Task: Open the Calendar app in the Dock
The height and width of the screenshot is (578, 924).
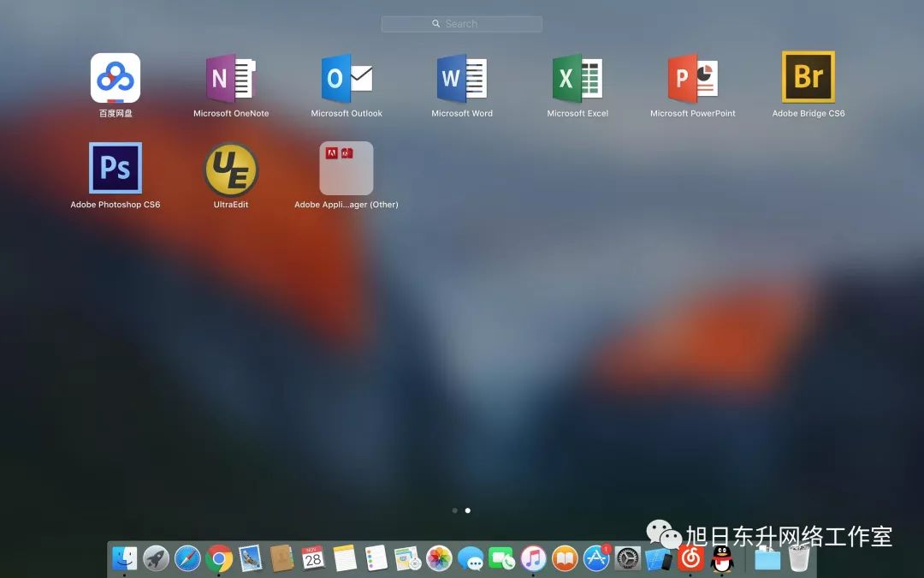Action: [x=313, y=559]
